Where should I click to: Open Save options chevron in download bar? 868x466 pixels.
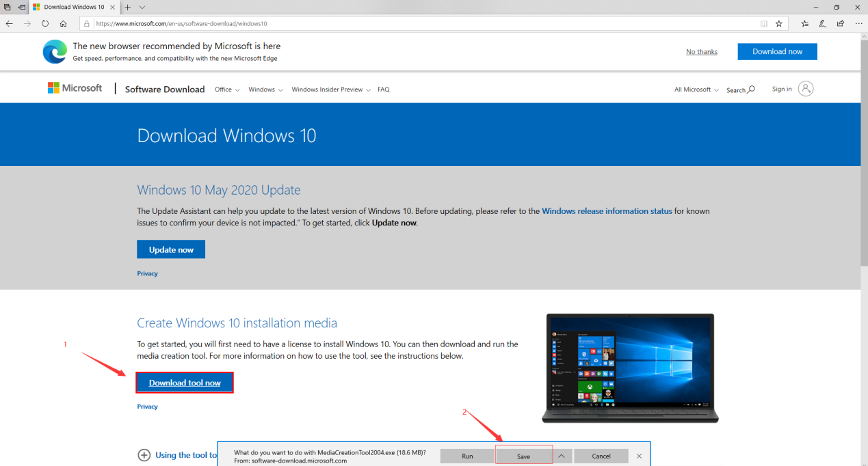[x=561, y=456]
